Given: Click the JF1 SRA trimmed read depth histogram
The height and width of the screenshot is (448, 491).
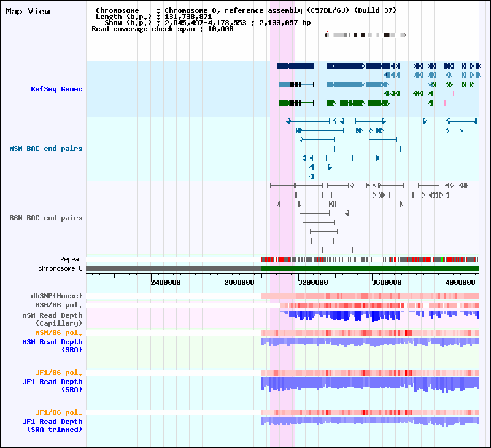Looking at the screenshot, I should tap(370, 422).
